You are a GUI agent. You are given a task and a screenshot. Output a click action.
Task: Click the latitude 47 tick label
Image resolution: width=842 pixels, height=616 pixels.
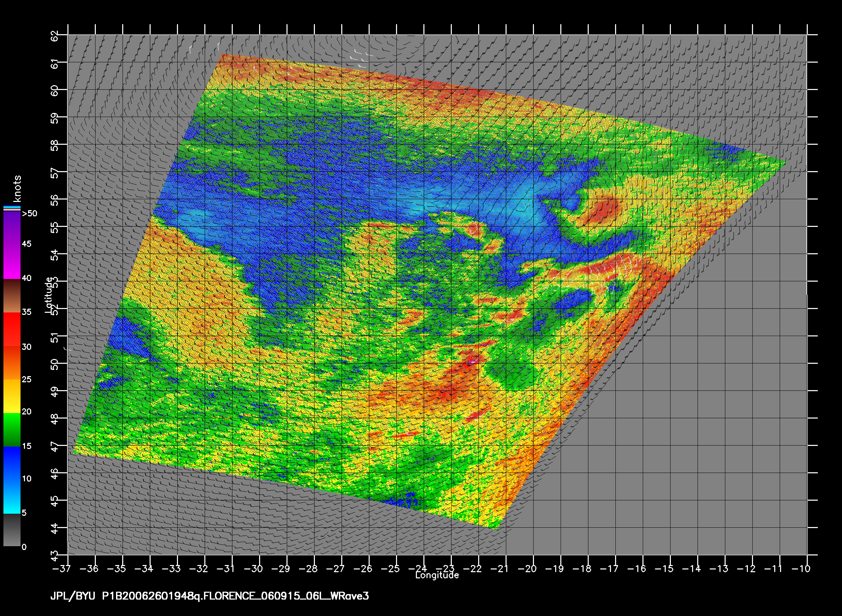[x=55, y=447]
